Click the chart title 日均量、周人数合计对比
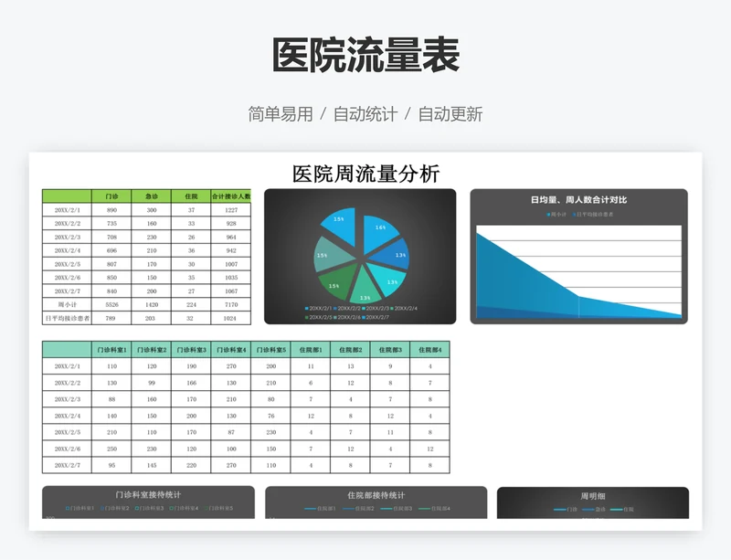731x560 pixels. [578, 200]
